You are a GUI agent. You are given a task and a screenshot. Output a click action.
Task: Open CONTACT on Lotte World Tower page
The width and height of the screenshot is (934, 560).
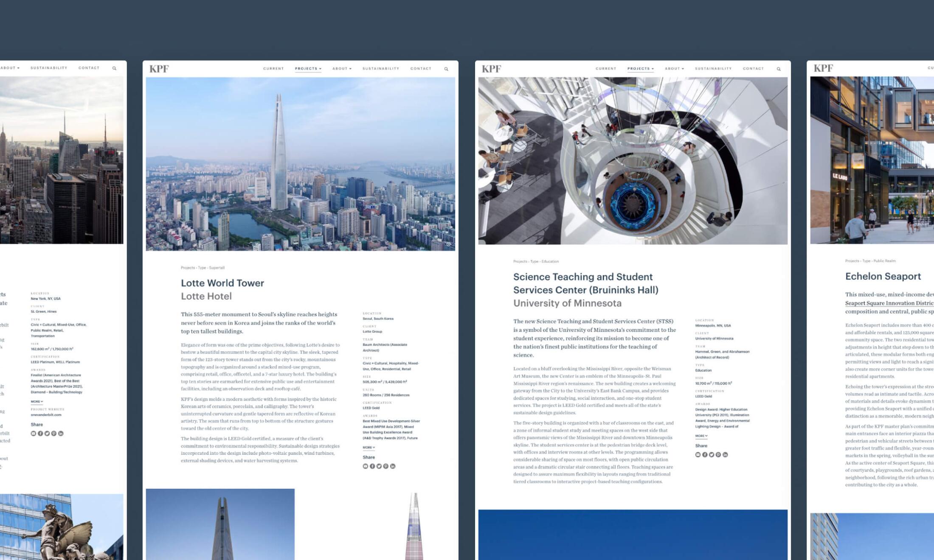point(421,69)
